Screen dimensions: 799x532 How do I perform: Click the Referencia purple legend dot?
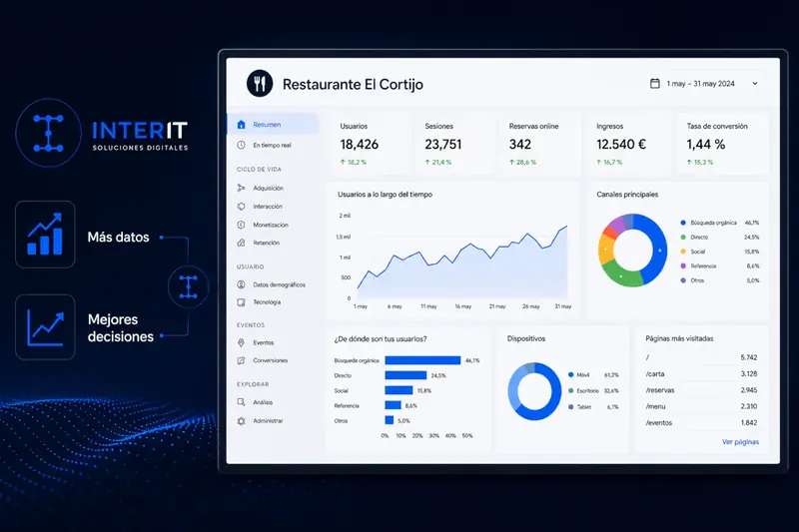(x=683, y=266)
